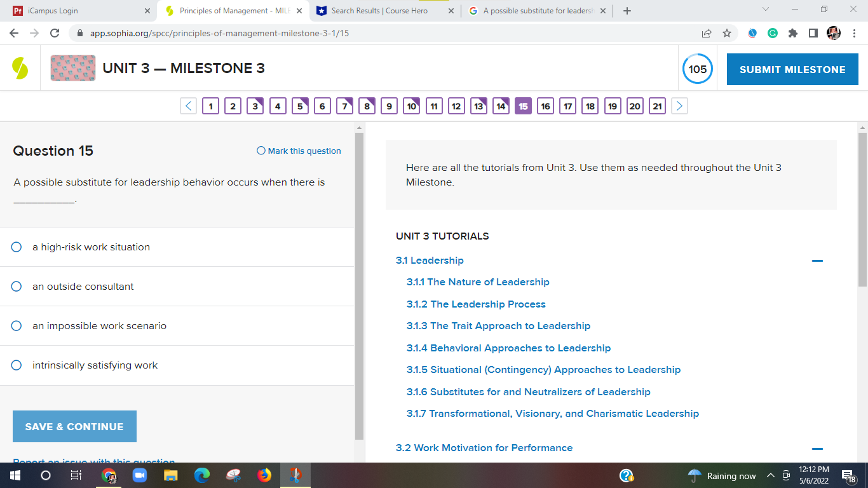Click the milestone course thumbnail image
The width and height of the screenshot is (868, 488).
point(73,68)
